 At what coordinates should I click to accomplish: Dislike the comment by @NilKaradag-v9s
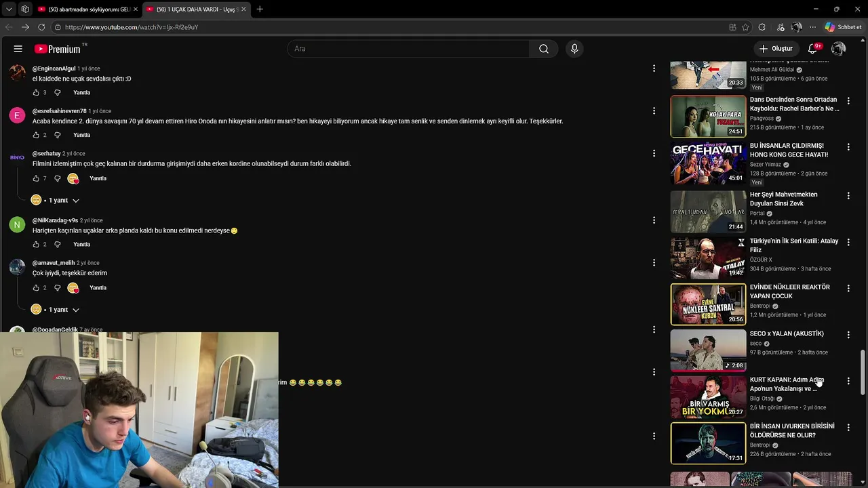tap(58, 245)
